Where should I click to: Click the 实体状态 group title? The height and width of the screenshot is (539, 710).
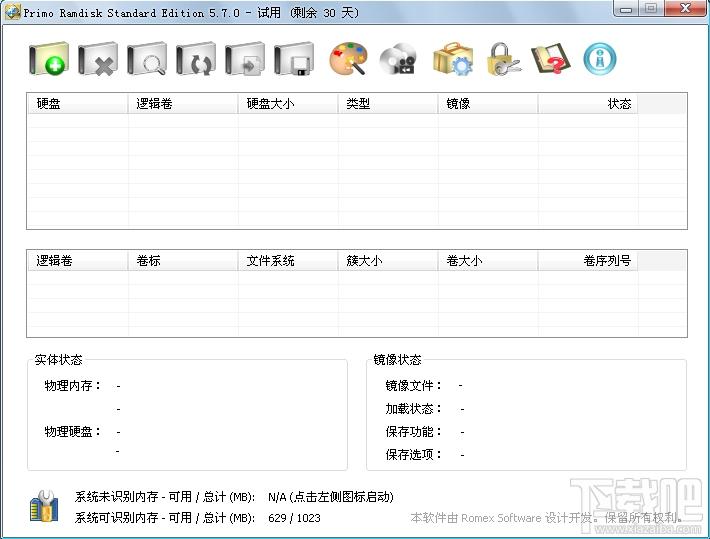[58, 360]
